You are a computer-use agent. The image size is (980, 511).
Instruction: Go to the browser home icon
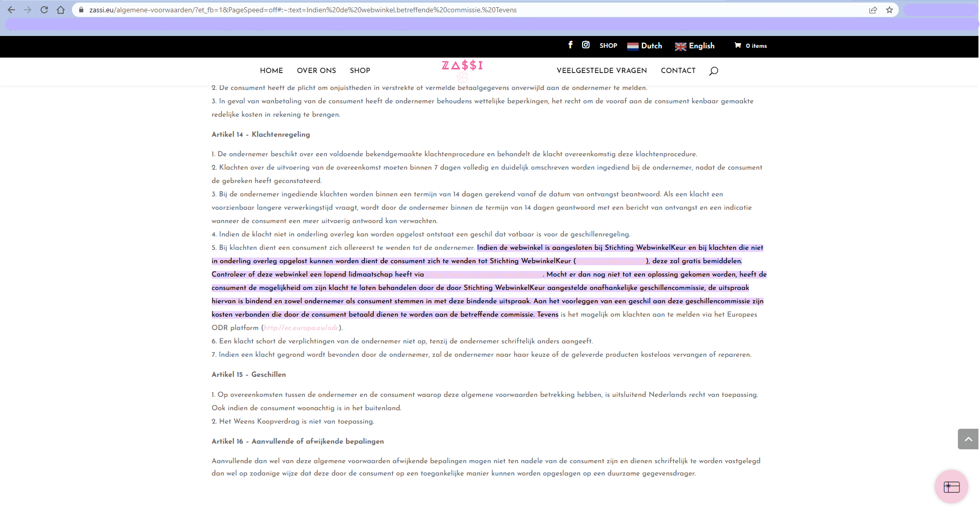coord(61,10)
